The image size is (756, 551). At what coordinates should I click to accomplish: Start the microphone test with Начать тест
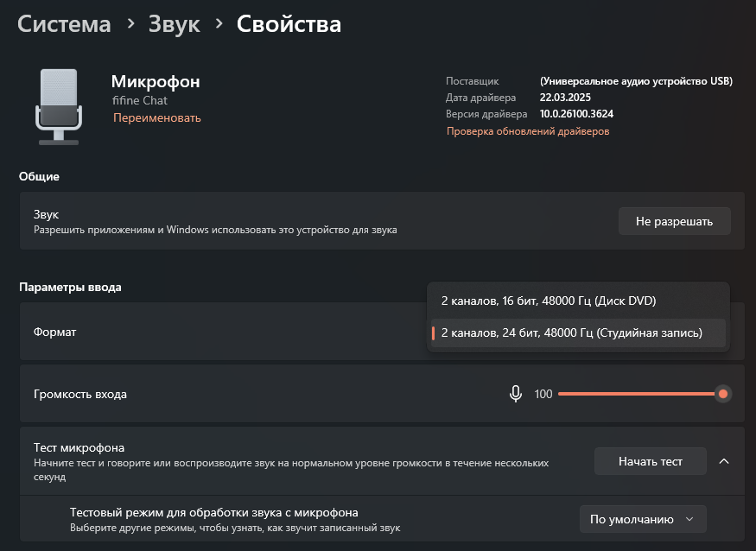pyautogui.click(x=650, y=461)
